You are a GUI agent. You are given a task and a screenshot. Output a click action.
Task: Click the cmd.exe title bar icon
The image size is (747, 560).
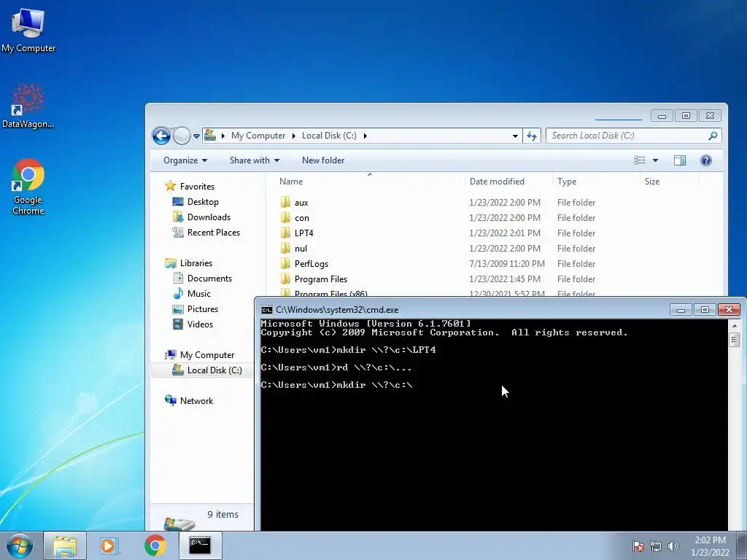click(x=267, y=310)
